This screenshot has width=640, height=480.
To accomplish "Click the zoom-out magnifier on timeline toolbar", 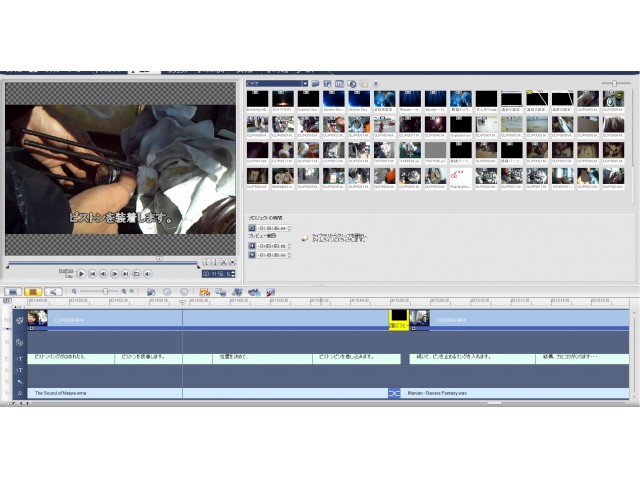I will coord(74,292).
